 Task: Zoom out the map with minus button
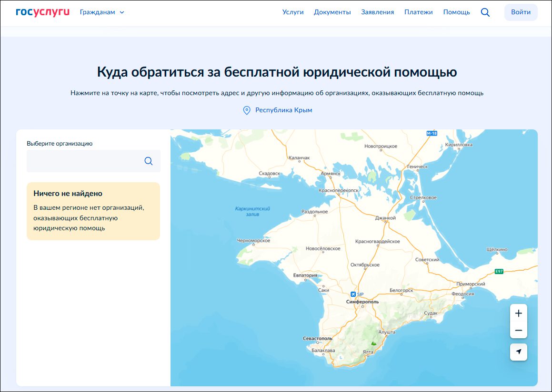(518, 330)
